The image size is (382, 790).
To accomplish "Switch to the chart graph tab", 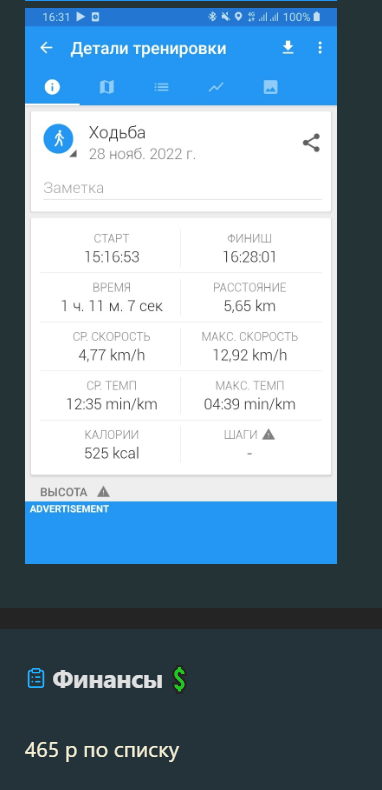I will point(216,87).
